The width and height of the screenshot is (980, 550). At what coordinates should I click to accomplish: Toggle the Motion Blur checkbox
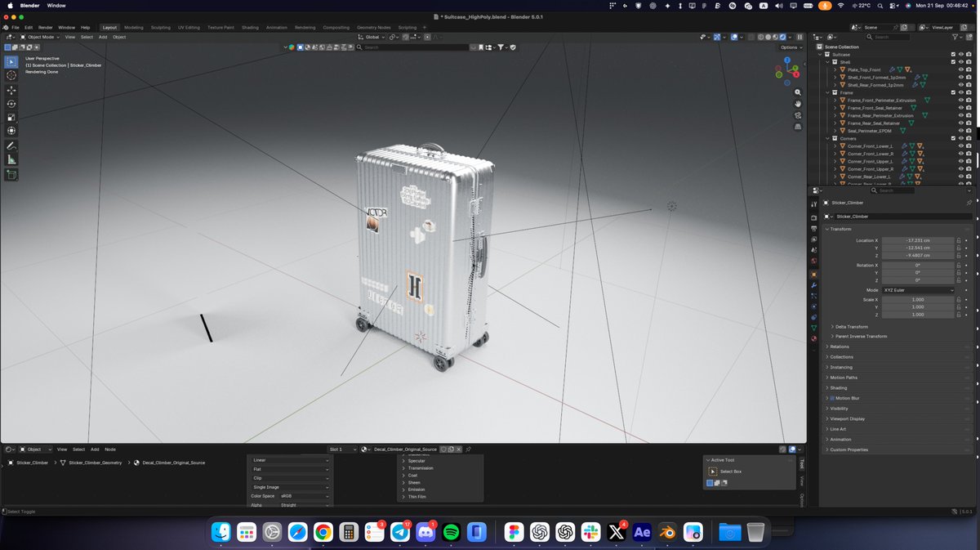[832, 398]
